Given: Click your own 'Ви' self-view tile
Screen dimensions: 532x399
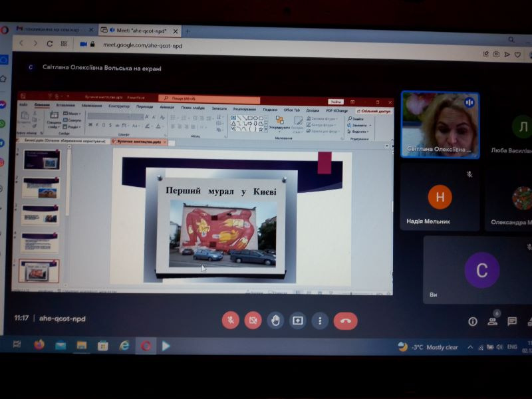Looking at the screenshot, I should (x=477, y=270).
